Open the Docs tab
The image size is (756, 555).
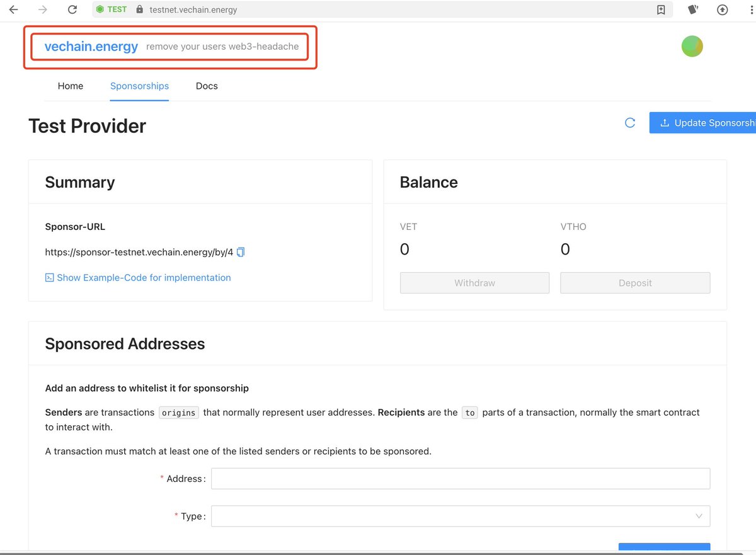(207, 86)
